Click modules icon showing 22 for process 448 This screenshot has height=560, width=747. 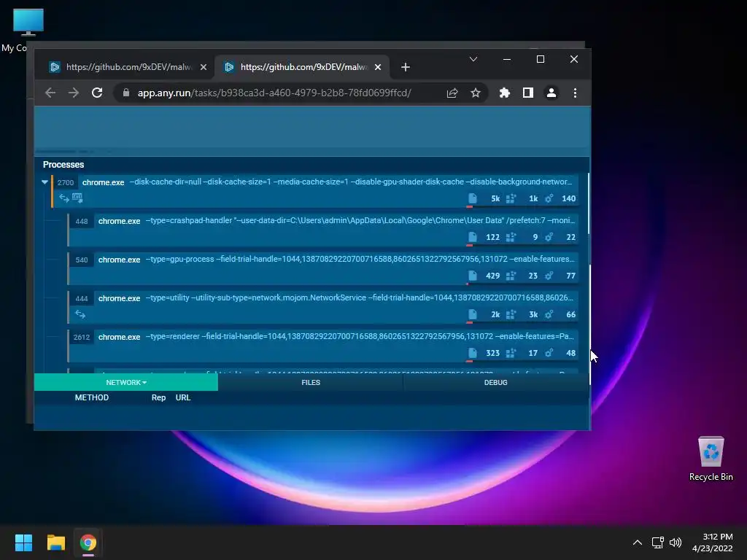[x=549, y=237]
